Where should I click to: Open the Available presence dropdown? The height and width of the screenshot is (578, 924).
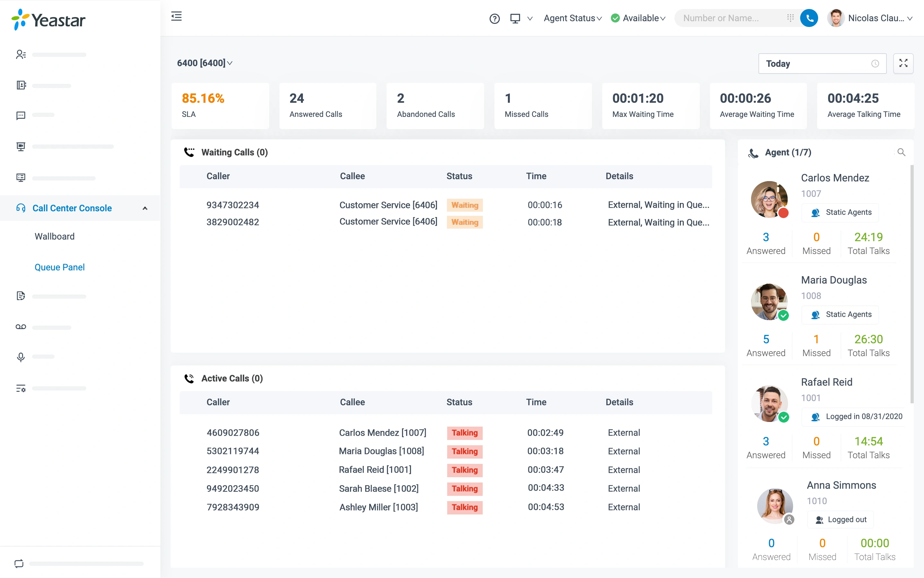pyautogui.click(x=638, y=18)
